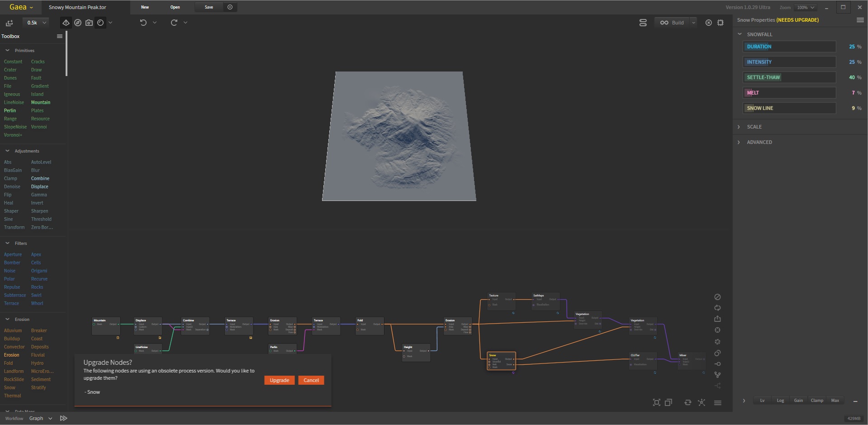Click the Log post-process button
868x425 pixels.
coord(781,401)
